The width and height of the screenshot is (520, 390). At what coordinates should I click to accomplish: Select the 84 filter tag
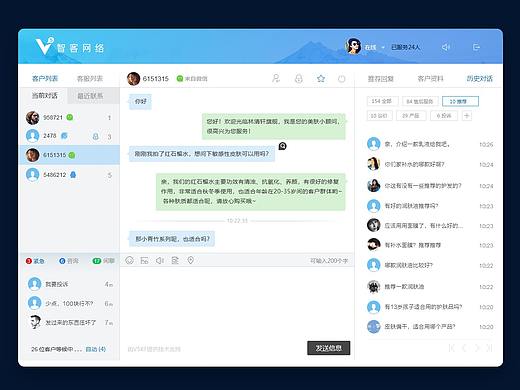[x=420, y=101]
